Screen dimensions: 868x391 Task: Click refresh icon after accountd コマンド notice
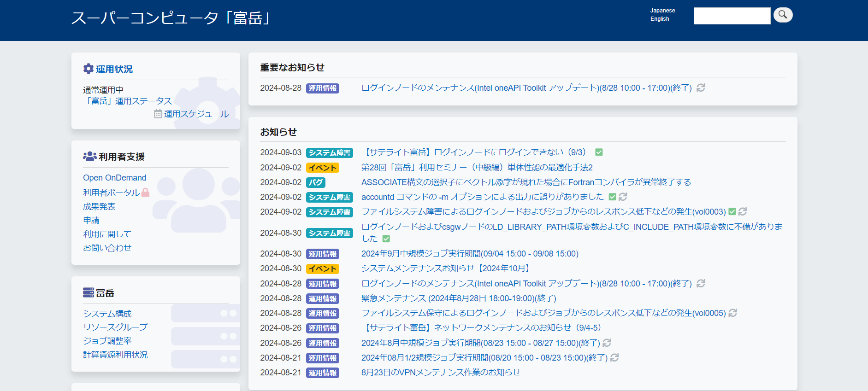tap(623, 197)
